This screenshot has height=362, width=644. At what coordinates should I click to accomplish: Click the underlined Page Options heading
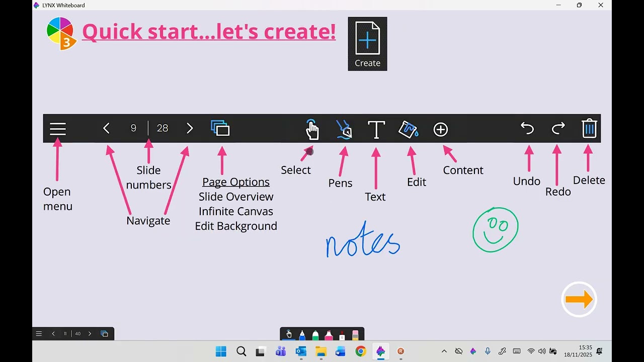pyautogui.click(x=236, y=182)
